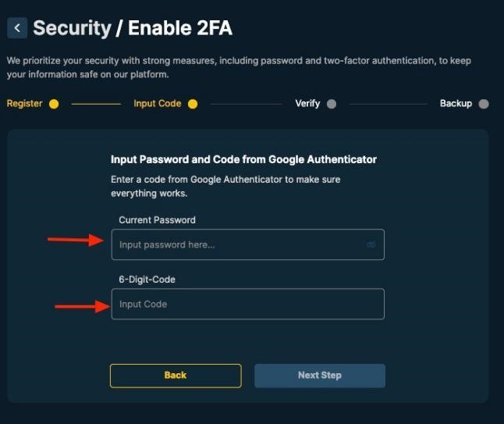
Task: Click the yellow dot next to Register
Action: [x=54, y=104]
